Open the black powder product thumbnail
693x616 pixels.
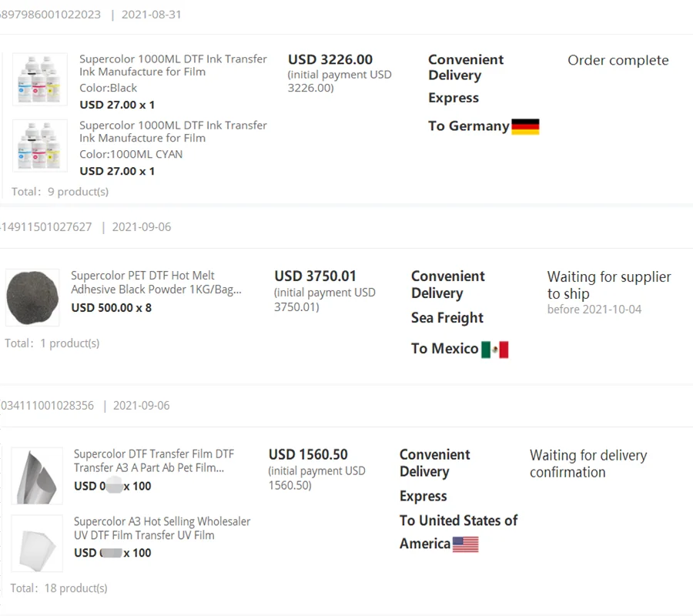point(32,297)
